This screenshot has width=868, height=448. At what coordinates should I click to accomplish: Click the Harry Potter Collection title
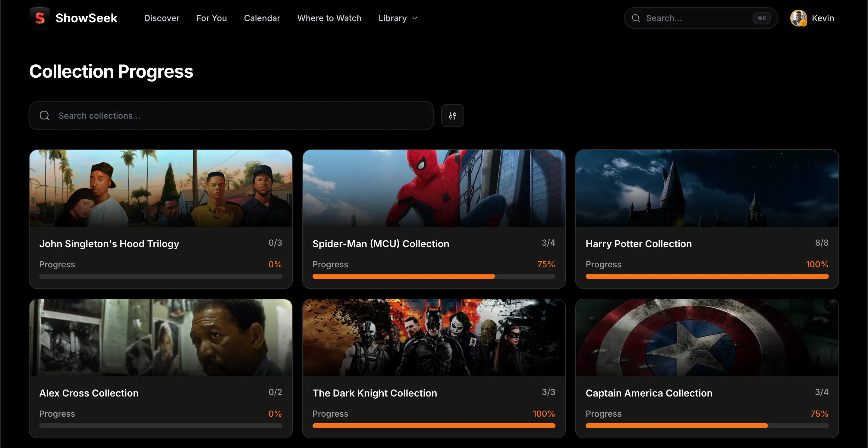tap(639, 244)
